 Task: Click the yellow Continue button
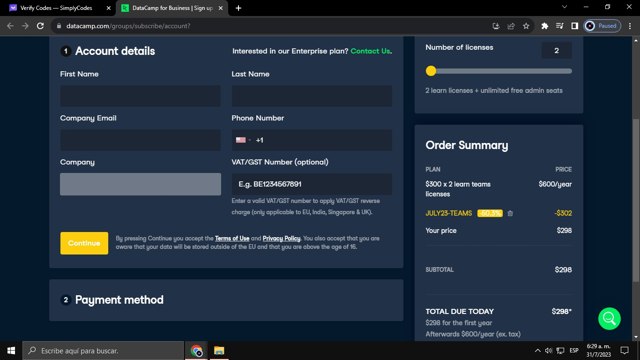[84, 243]
